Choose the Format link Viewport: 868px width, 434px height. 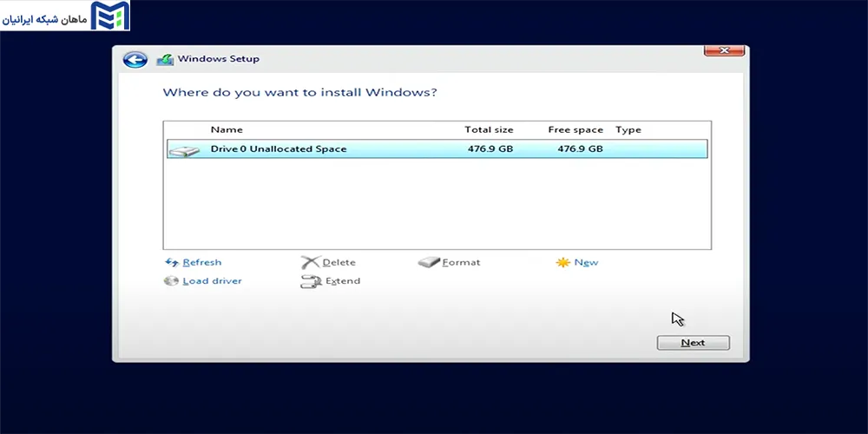pyautogui.click(x=461, y=262)
